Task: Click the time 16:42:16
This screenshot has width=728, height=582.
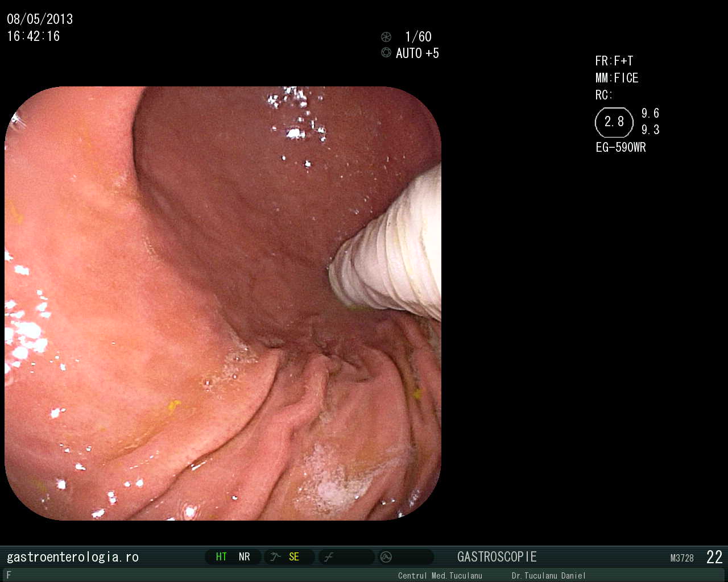Action: 34,36
